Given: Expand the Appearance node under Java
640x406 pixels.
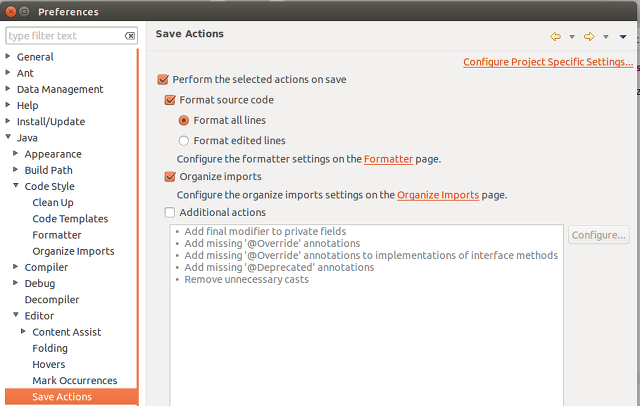Looking at the screenshot, I should coord(16,153).
